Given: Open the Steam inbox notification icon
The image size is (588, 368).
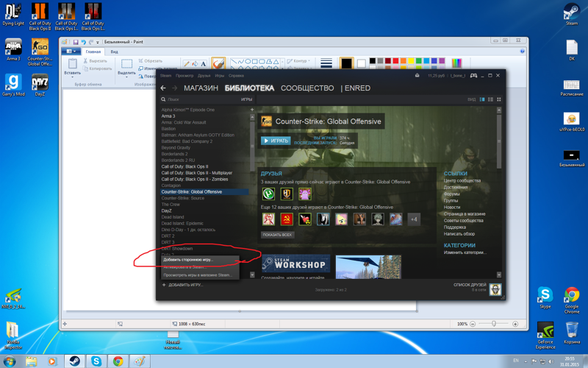Looking at the screenshot, I should click(x=417, y=76).
